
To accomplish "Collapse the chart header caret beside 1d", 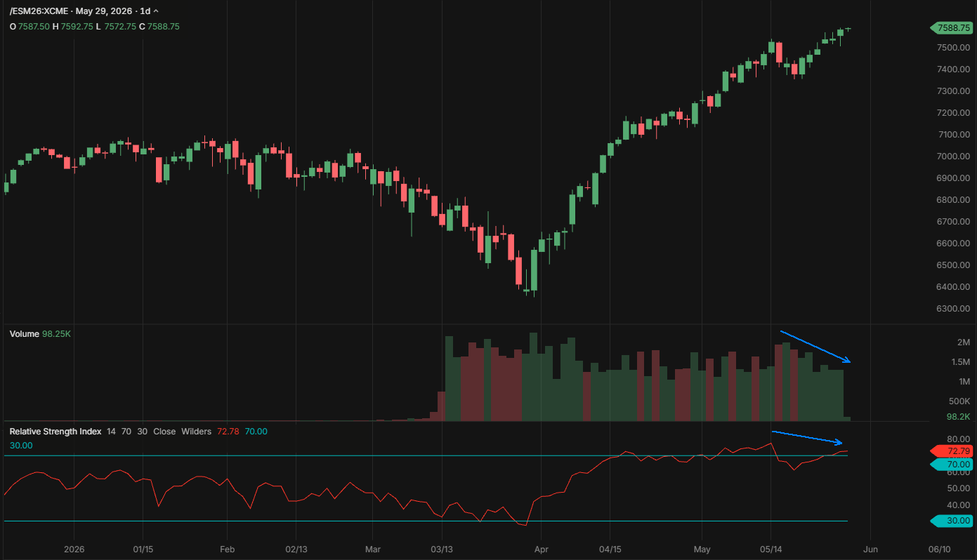I will (x=155, y=11).
